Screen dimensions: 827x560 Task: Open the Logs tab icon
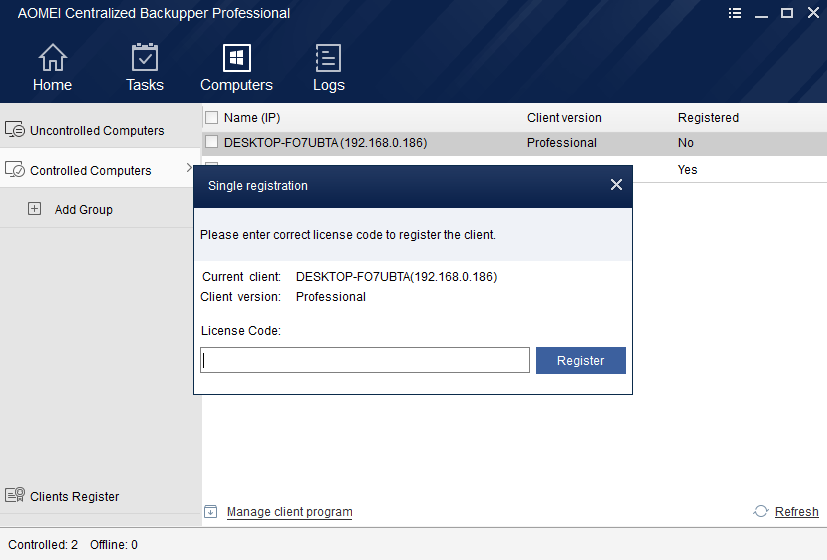point(328,57)
